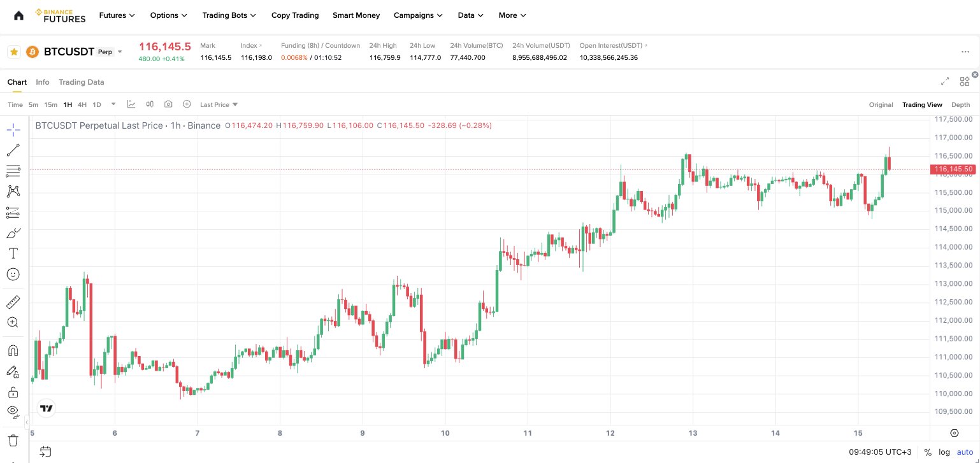Viewport: 980px width, 463px height.
Task: Toggle BTCUSDT favorite star
Action: point(14,52)
